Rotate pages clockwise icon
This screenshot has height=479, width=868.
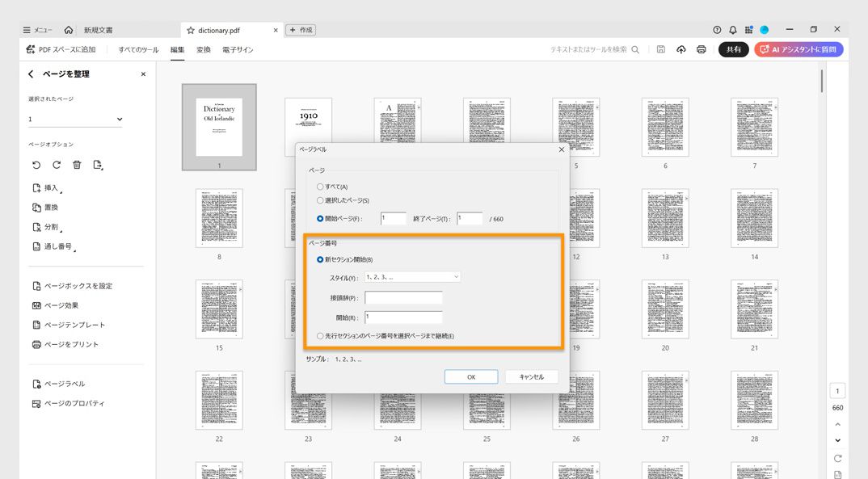click(x=57, y=165)
